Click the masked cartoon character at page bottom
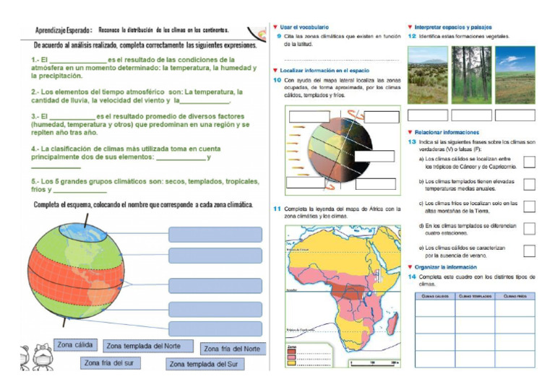The width and height of the screenshot is (555, 392). (x=43, y=357)
